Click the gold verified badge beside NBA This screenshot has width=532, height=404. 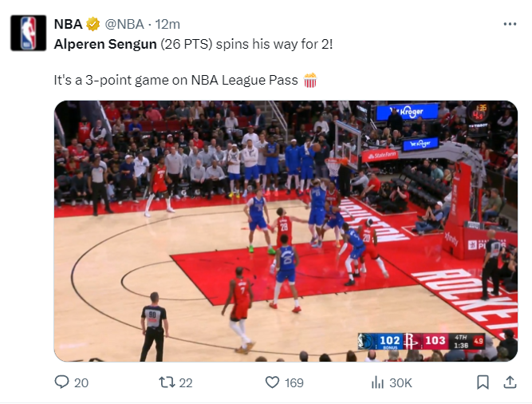pos(93,25)
